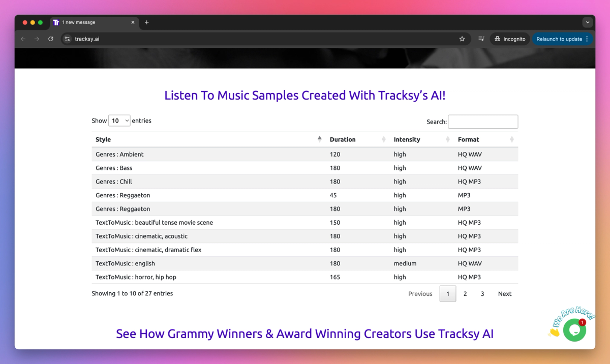The height and width of the screenshot is (364, 610).
Task: Click duration value 165
Action: [x=335, y=277]
